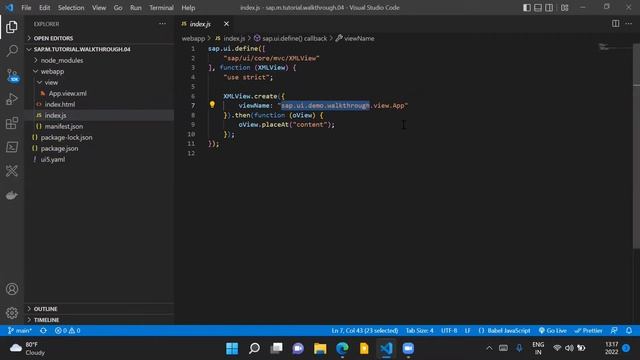The height and width of the screenshot is (360, 640).
Task: Expand the Outline section
Action: (99, 309)
